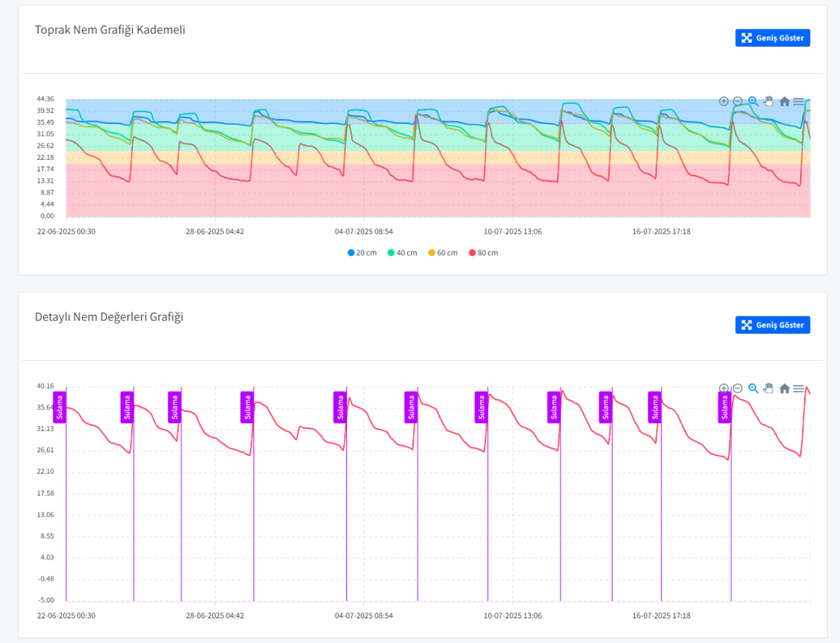Toggle the 20 cm series in legend

(362, 253)
